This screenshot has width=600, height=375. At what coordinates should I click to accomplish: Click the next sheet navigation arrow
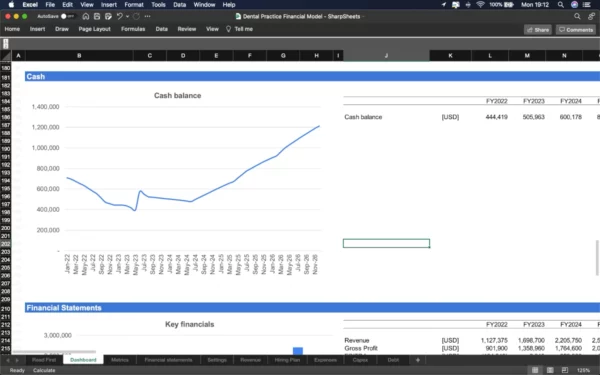[x=17, y=360]
